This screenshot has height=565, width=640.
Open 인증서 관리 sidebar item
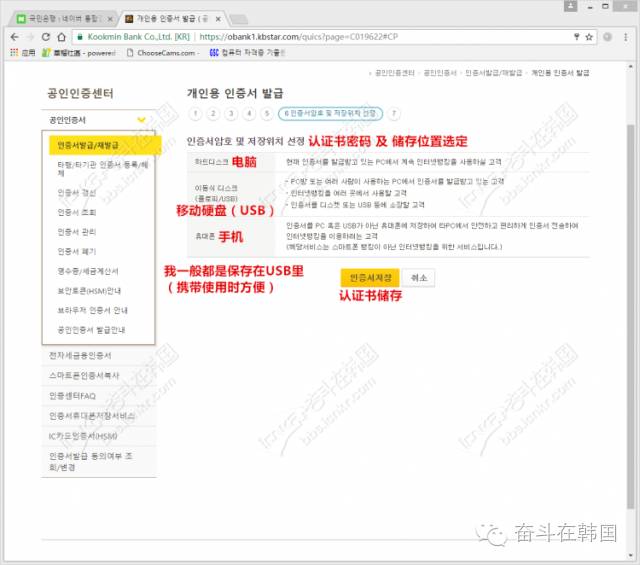click(77, 232)
